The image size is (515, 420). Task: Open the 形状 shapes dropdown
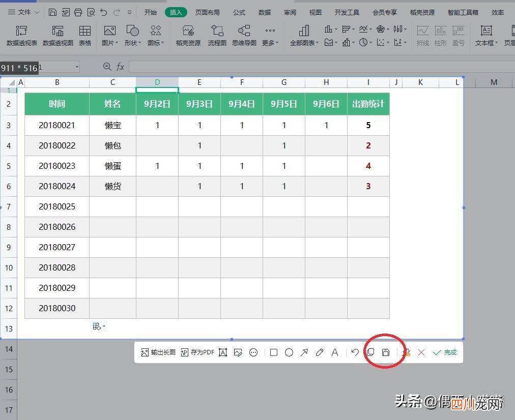[x=133, y=36]
